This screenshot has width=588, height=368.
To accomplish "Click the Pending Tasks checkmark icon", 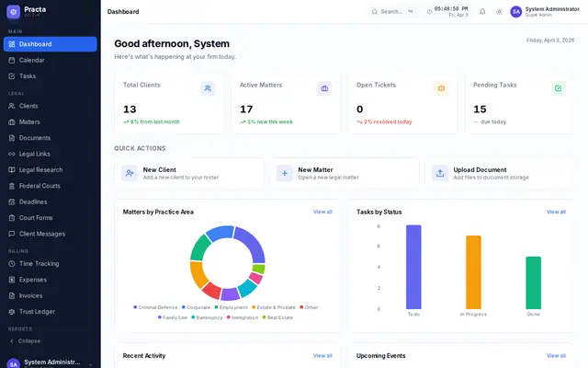I will click(x=558, y=88).
